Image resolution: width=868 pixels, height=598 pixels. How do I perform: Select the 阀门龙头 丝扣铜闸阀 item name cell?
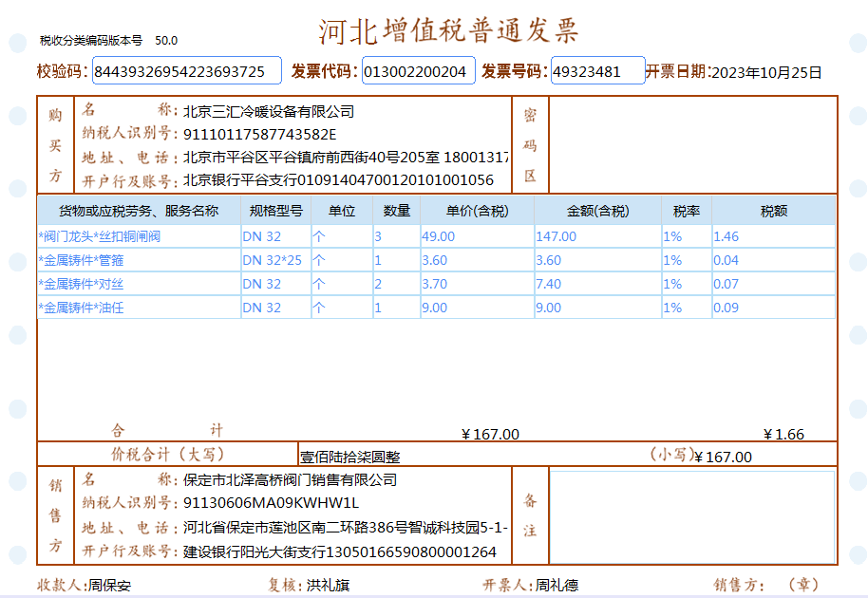point(139,236)
